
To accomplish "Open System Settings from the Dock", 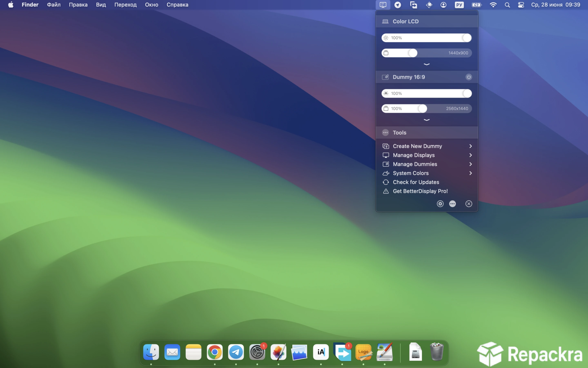I will click(257, 352).
